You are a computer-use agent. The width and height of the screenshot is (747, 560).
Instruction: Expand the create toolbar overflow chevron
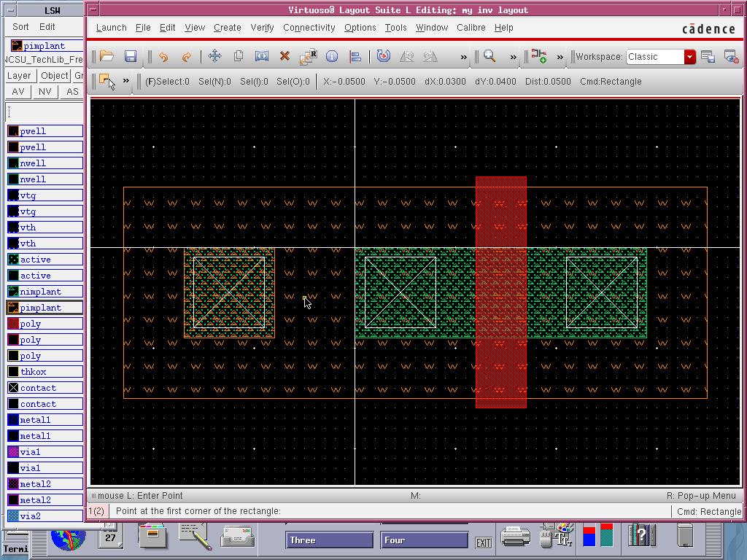[560, 57]
